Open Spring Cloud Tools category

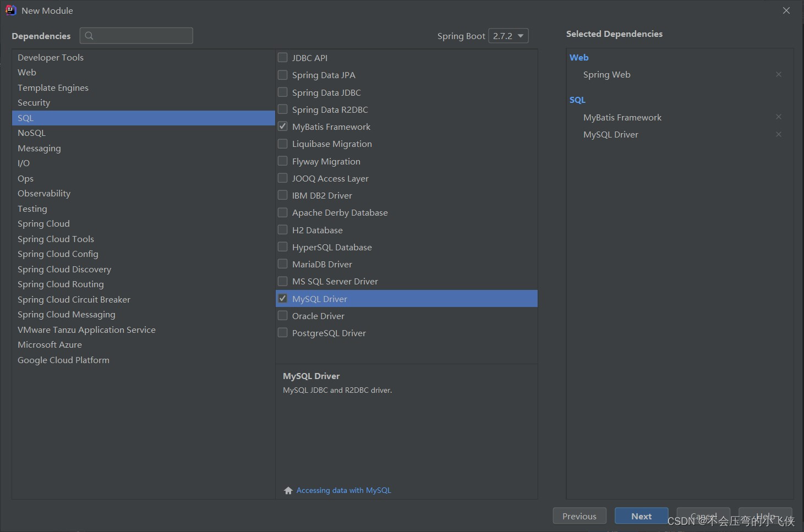pyautogui.click(x=144, y=239)
